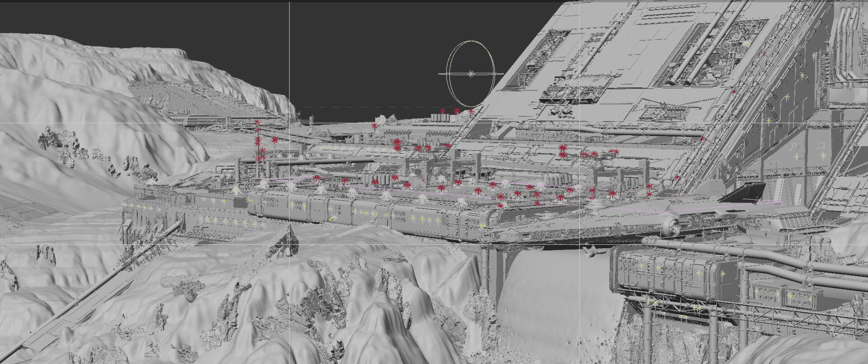Click the T2 label on hangar wall
Image resolution: width=868 pixels, height=364 pixels.
(821, 146)
